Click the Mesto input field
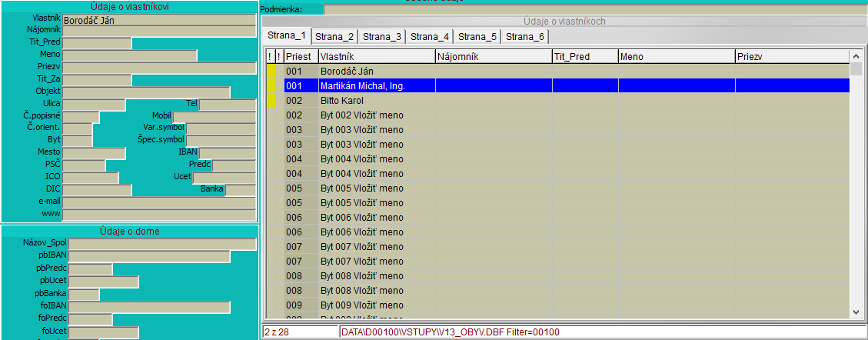 point(94,153)
